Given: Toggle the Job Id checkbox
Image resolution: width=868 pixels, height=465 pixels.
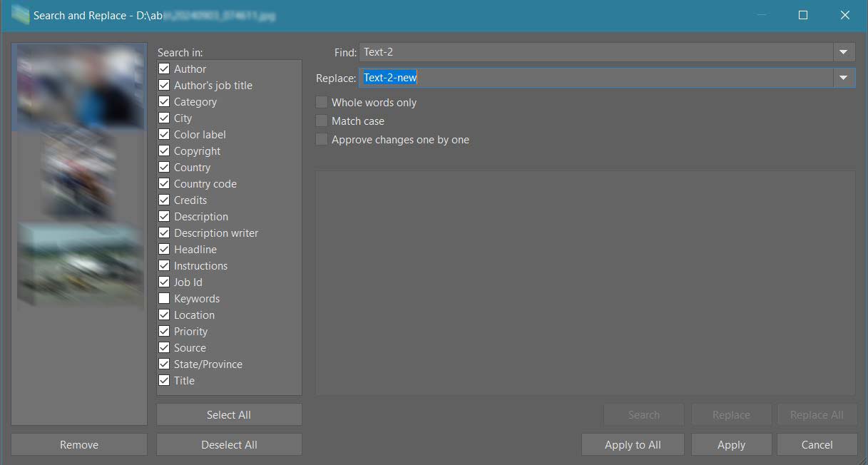Looking at the screenshot, I should pos(164,282).
